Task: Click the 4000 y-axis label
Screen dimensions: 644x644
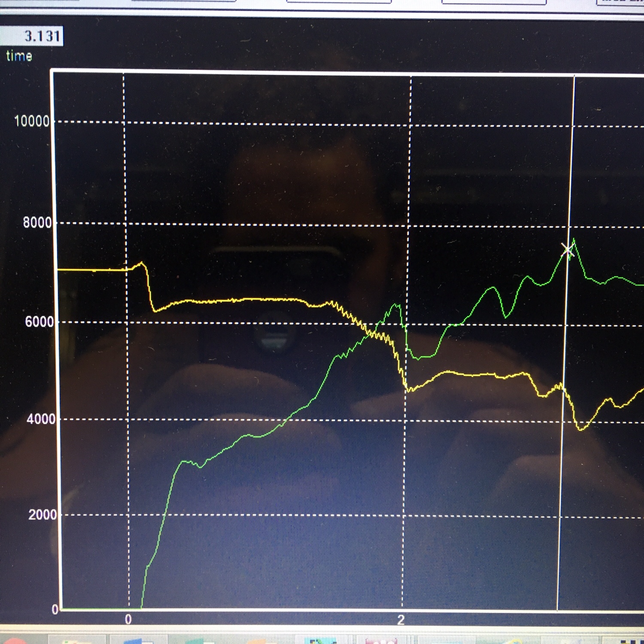Action: pyautogui.click(x=41, y=419)
